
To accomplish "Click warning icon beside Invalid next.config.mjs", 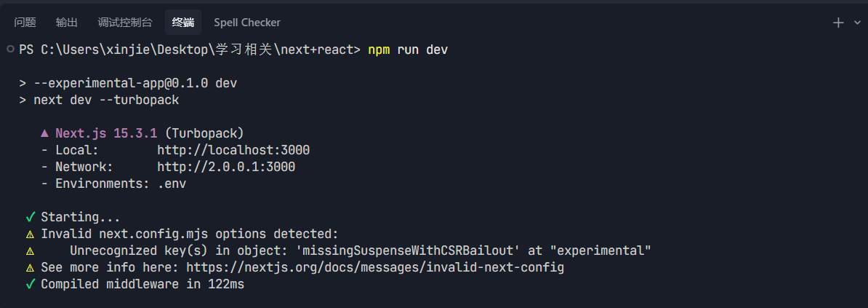I will [31, 234].
